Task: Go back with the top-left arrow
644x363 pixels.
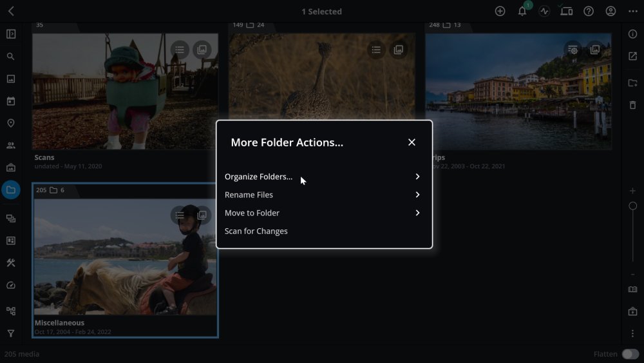Action: [x=11, y=11]
